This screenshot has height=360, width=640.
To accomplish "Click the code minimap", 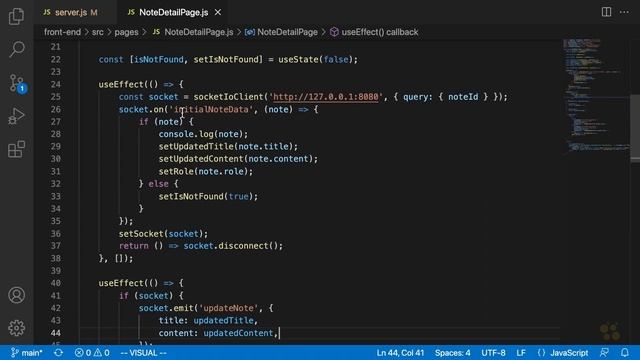I will click(x=595, y=96).
